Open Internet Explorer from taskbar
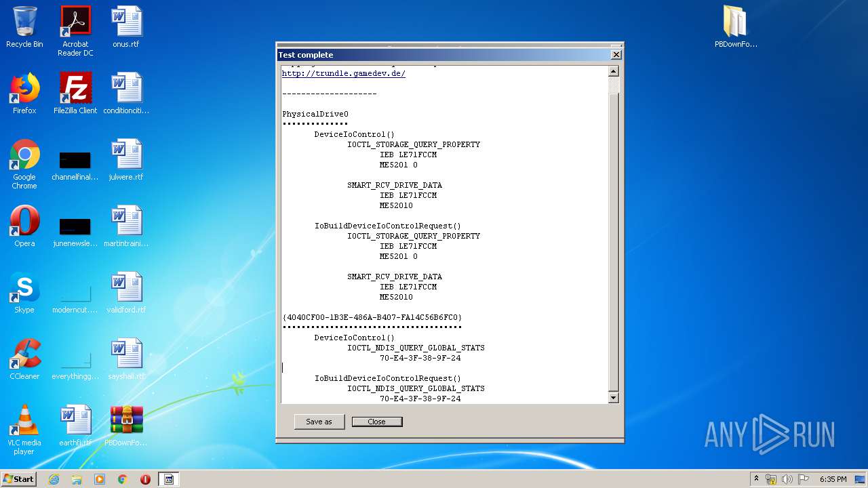This screenshot has height=488, width=868. [54, 479]
